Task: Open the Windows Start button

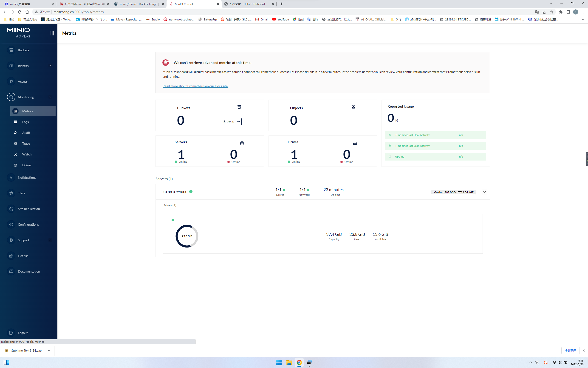Action: [x=279, y=363]
